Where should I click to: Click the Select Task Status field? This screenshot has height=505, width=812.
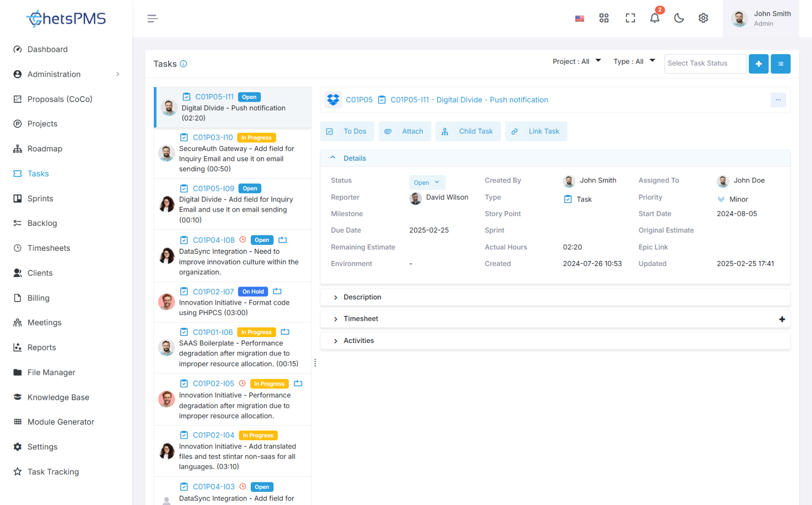tap(705, 64)
